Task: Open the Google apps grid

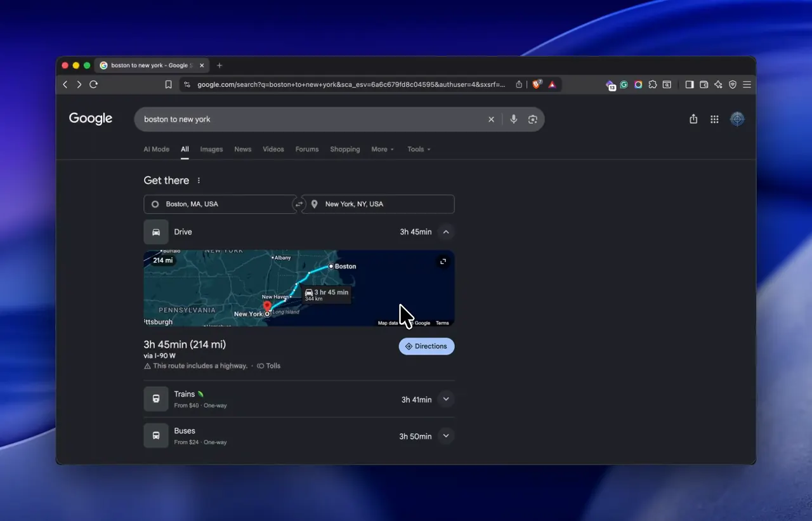Action: (x=714, y=119)
